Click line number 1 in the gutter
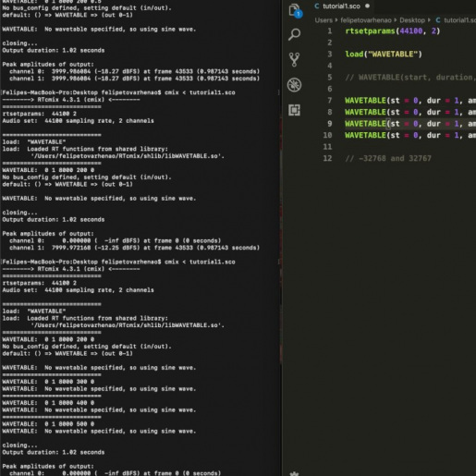Image resolution: width=476 pixels, height=476 pixels. point(330,31)
